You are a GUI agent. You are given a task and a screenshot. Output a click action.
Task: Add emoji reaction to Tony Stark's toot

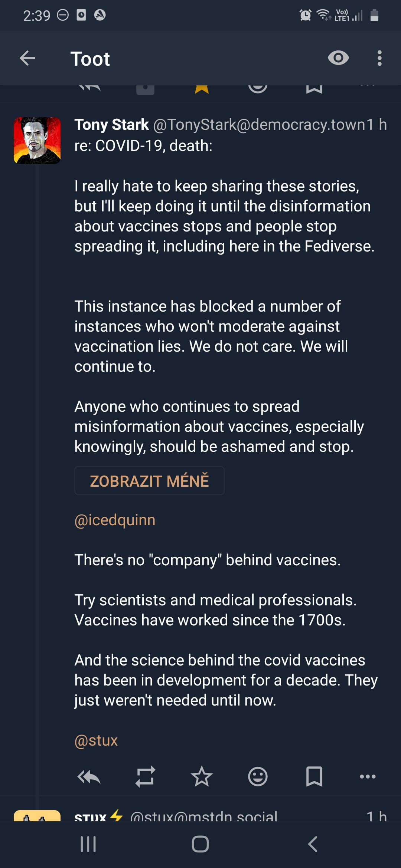point(258,776)
